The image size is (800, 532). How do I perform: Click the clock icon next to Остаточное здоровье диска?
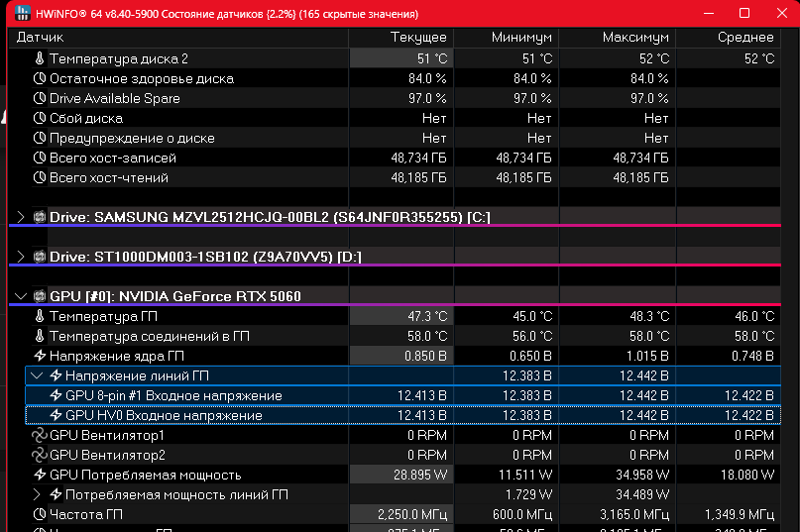[x=40, y=79]
